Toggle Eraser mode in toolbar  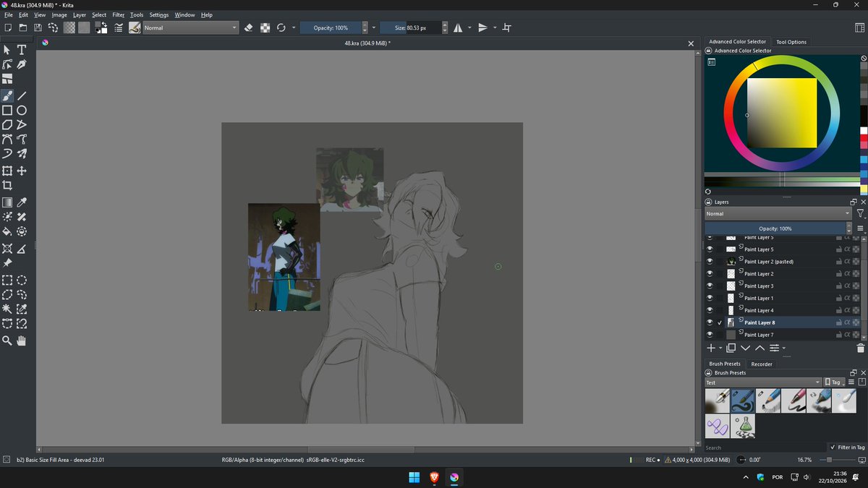249,27
